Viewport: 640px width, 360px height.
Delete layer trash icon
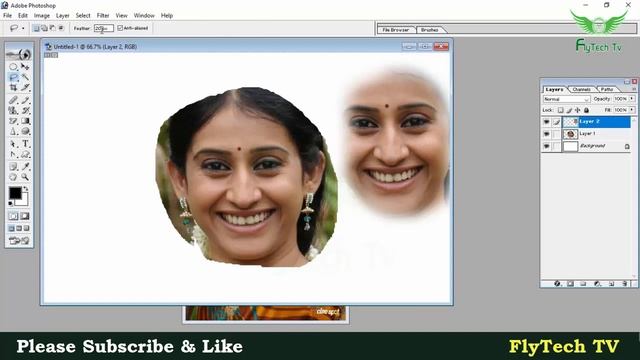(624, 284)
